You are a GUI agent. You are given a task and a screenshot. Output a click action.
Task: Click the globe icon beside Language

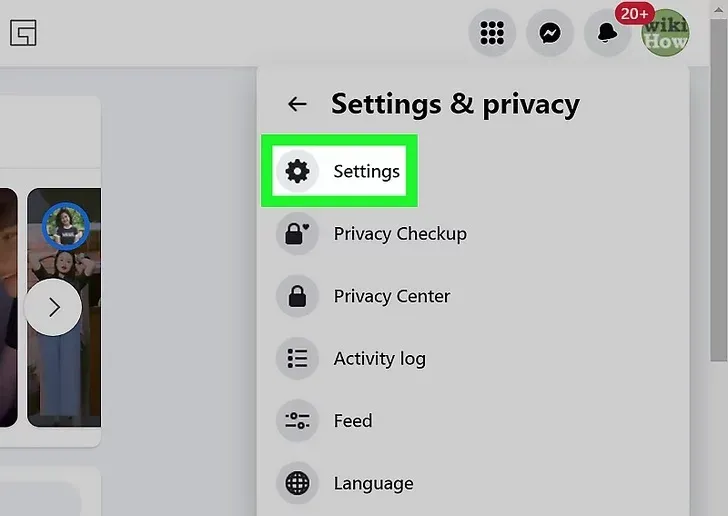pyautogui.click(x=297, y=483)
